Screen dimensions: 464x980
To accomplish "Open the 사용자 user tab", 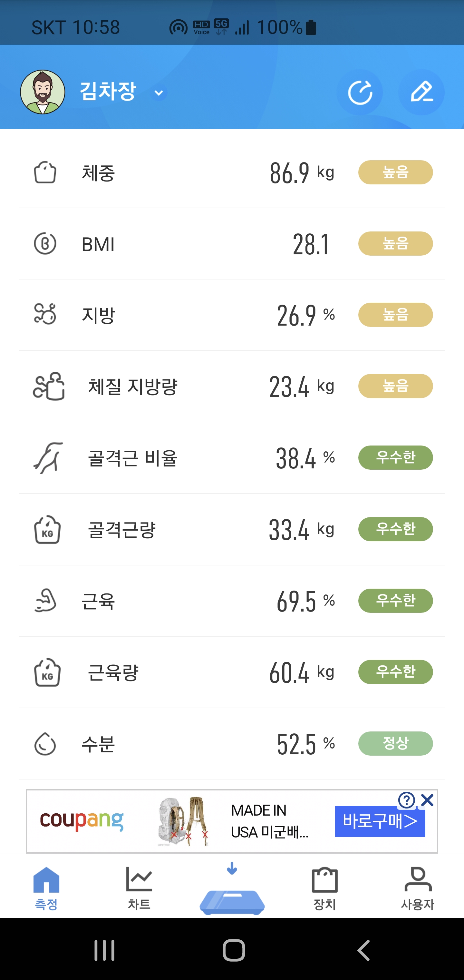I will point(418,887).
